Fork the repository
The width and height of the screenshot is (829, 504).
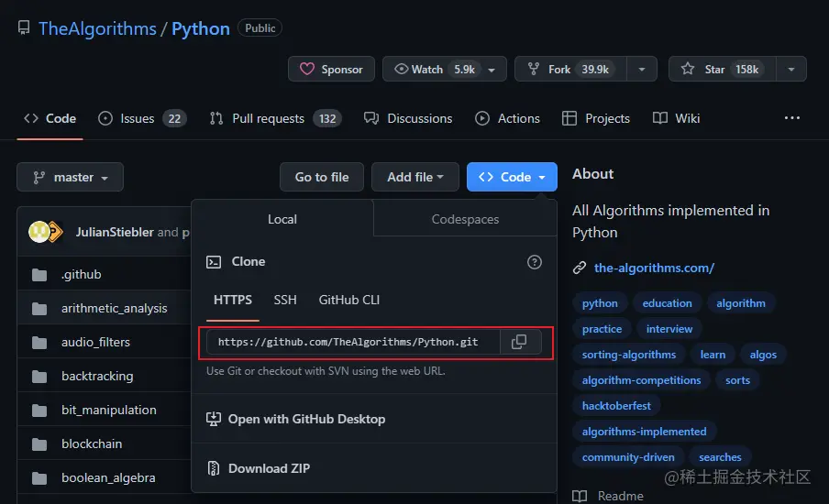click(570, 70)
